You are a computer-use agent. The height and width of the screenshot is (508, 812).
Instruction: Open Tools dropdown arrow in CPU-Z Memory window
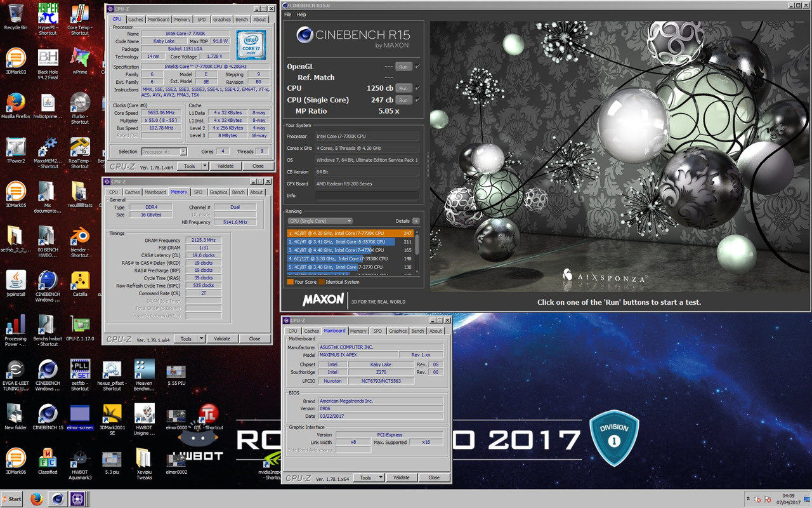click(x=201, y=339)
